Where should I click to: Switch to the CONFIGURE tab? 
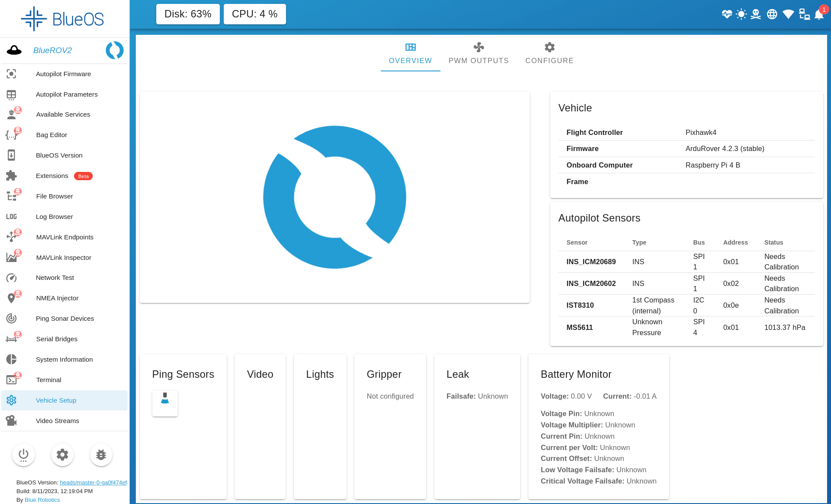click(x=549, y=53)
